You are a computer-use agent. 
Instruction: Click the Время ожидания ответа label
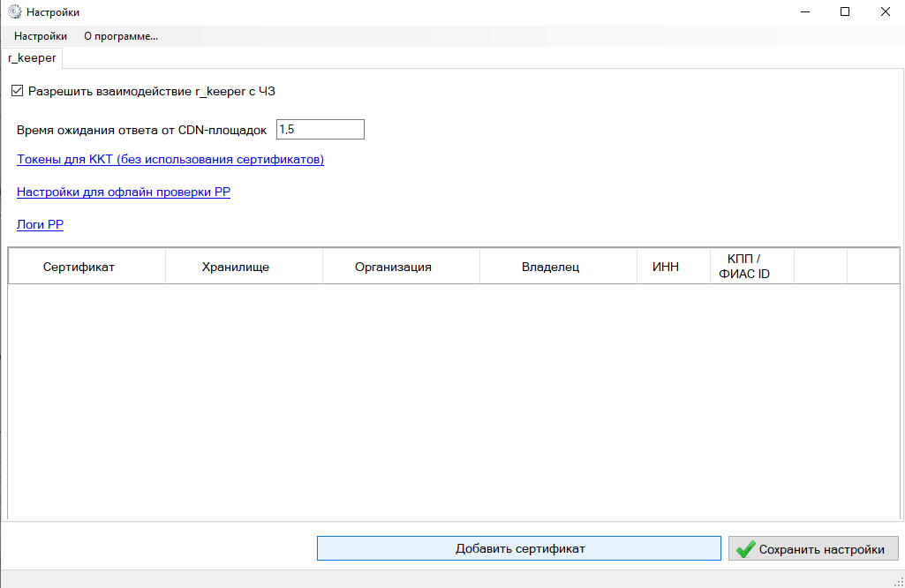tap(141, 130)
